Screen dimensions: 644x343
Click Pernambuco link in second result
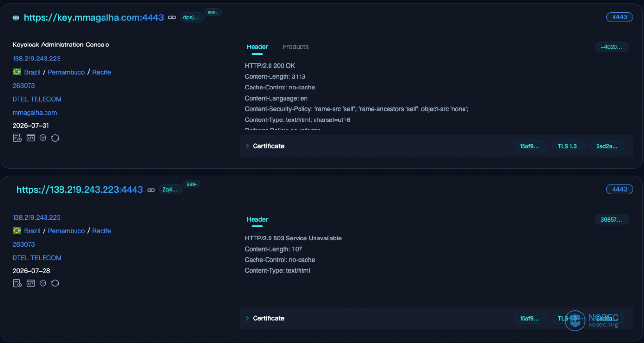[x=66, y=231]
